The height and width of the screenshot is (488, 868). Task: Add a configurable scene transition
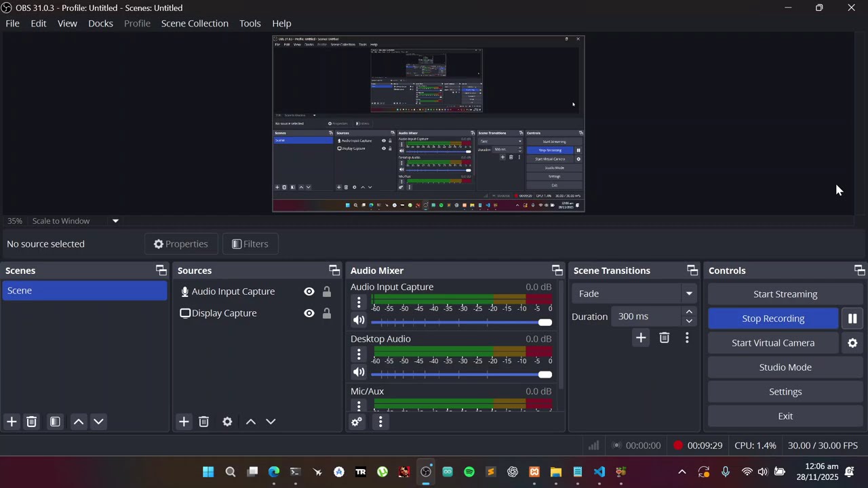coord(641,338)
